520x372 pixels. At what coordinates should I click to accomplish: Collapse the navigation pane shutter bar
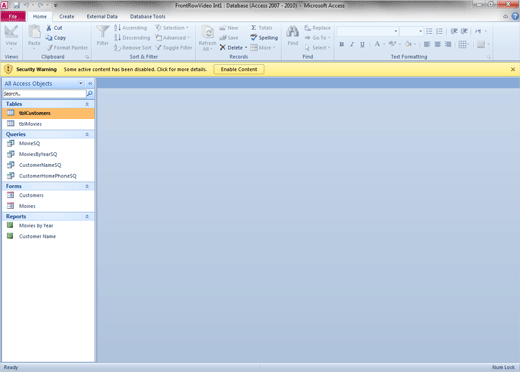(90, 83)
